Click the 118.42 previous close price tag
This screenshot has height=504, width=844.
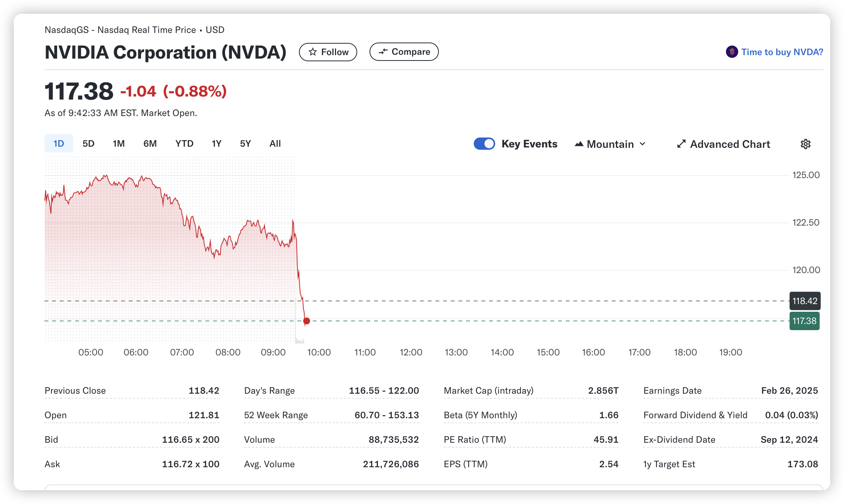805,301
